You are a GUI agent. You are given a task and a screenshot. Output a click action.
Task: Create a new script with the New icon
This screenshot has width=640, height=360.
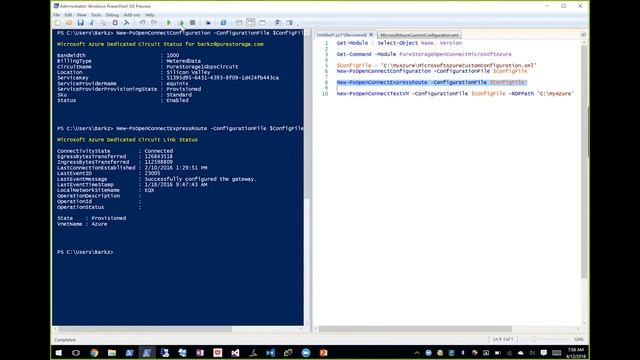tap(58, 23)
